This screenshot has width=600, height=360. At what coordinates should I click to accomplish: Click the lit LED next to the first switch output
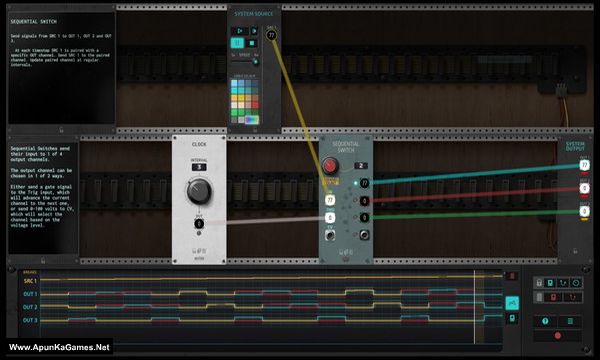355,183
